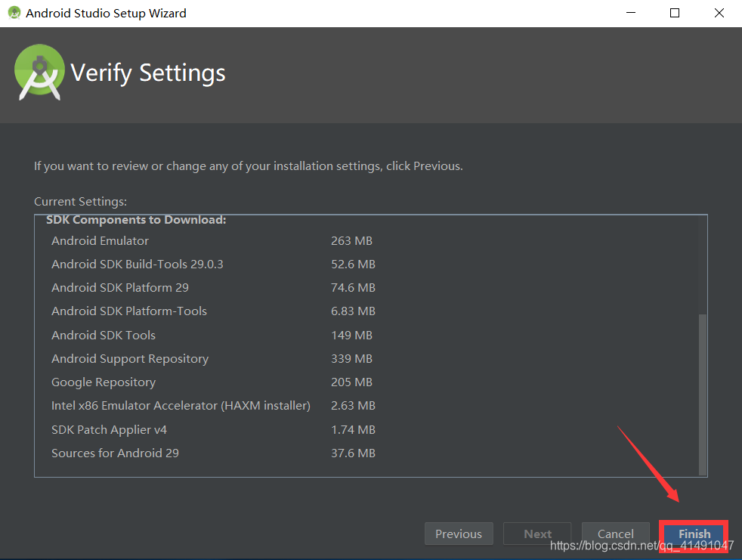
Task: Click the 74.6 MB size value
Action: (x=353, y=288)
